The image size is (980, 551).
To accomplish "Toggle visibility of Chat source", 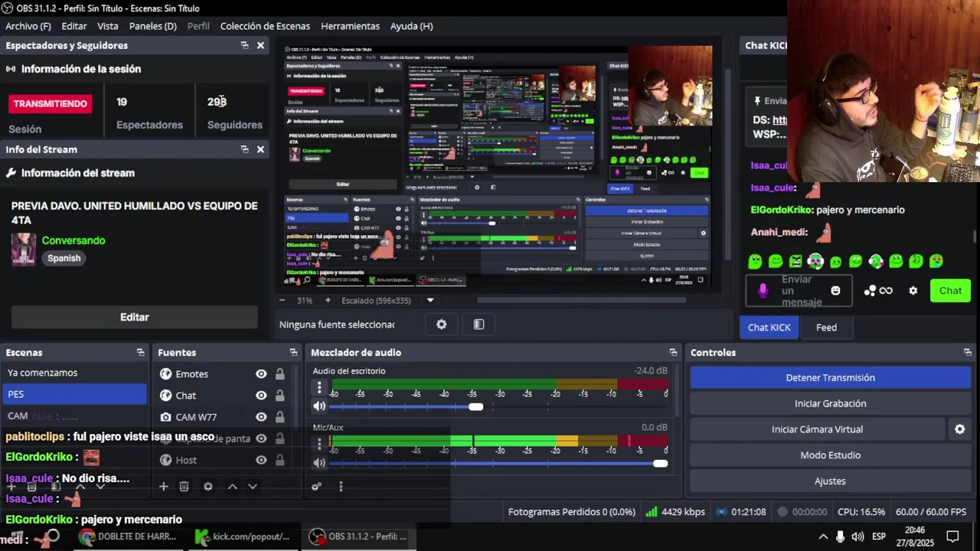I will pyautogui.click(x=261, y=396).
